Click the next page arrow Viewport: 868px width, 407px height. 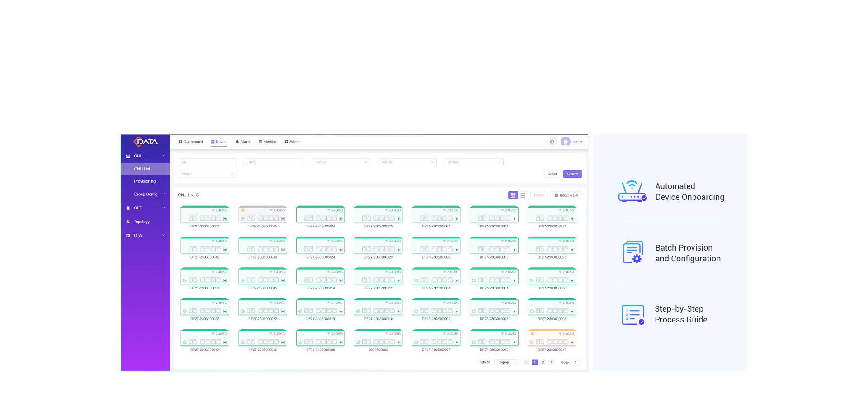(x=551, y=362)
